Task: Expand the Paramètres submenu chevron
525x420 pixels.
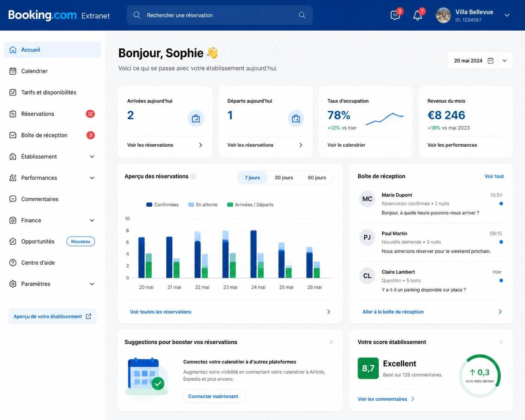Action: click(92, 284)
